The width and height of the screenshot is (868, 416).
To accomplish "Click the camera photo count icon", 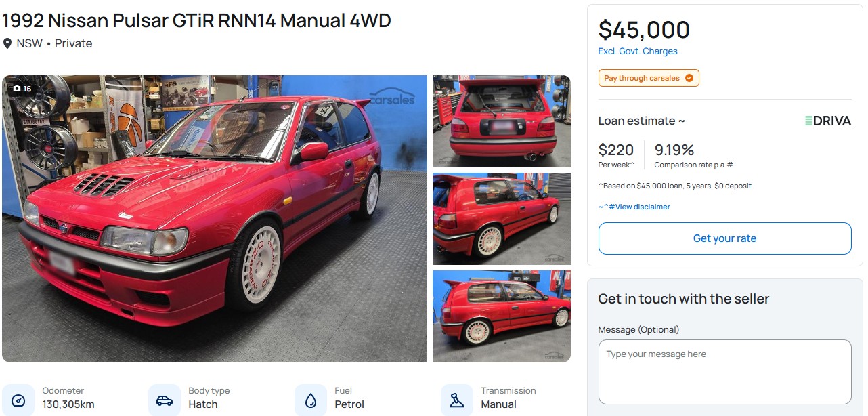I will click(x=18, y=89).
